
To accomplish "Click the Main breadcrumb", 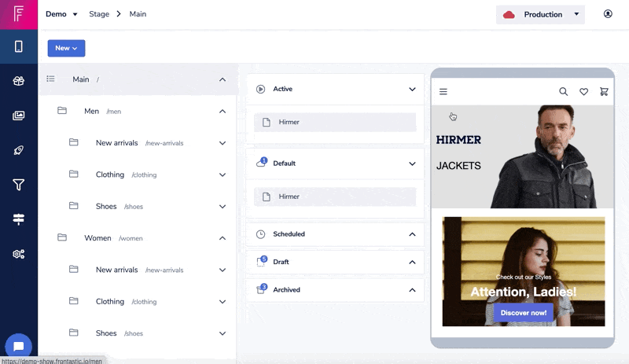I will pyautogui.click(x=138, y=14).
